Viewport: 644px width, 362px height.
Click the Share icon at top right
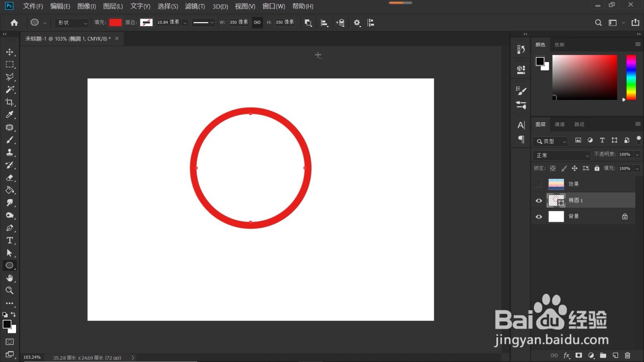point(636,23)
